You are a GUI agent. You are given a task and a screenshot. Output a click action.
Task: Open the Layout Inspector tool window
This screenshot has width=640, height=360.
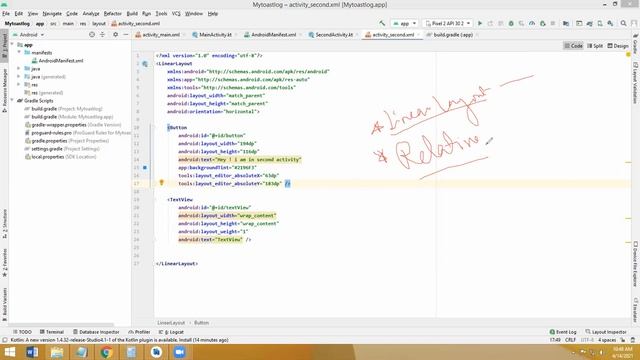[x=606, y=332]
